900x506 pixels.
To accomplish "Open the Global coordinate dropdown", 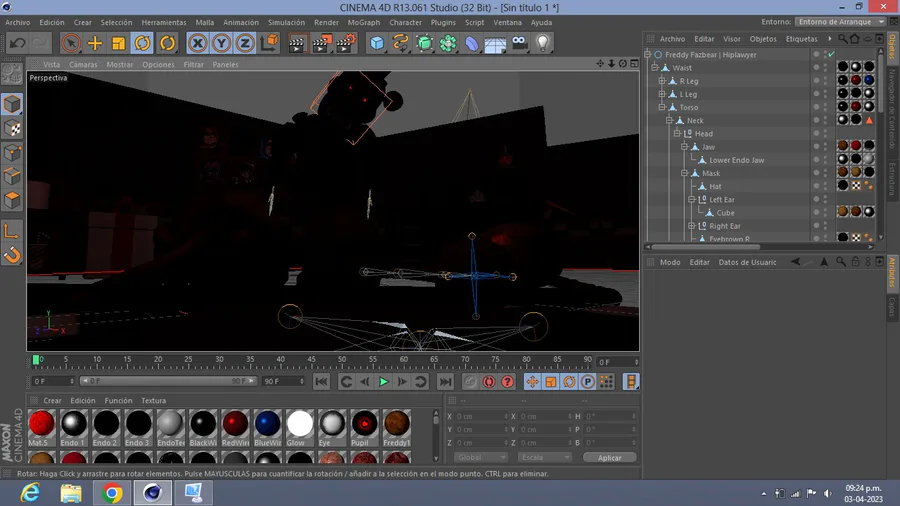I will tap(481, 457).
